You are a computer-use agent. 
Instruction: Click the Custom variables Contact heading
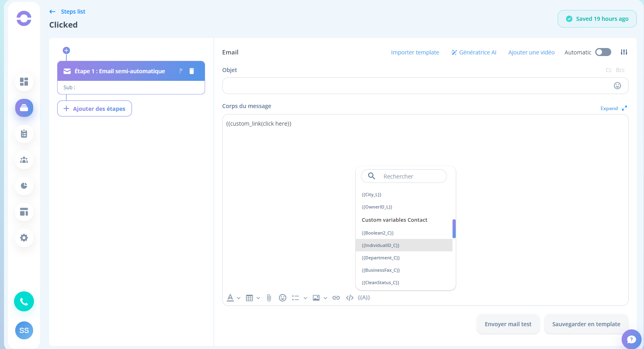point(395,220)
